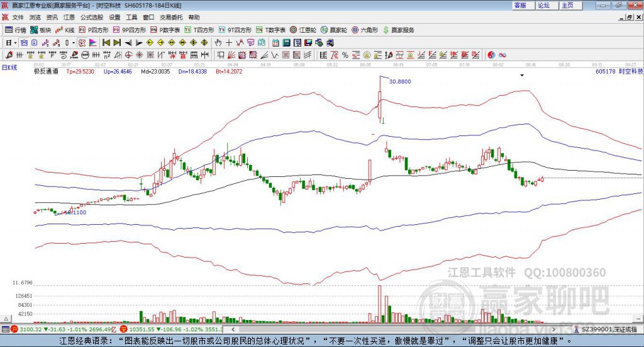Click the blue infinity symbol icon
This screenshot has width=644, height=347.
tap(502, 55)
